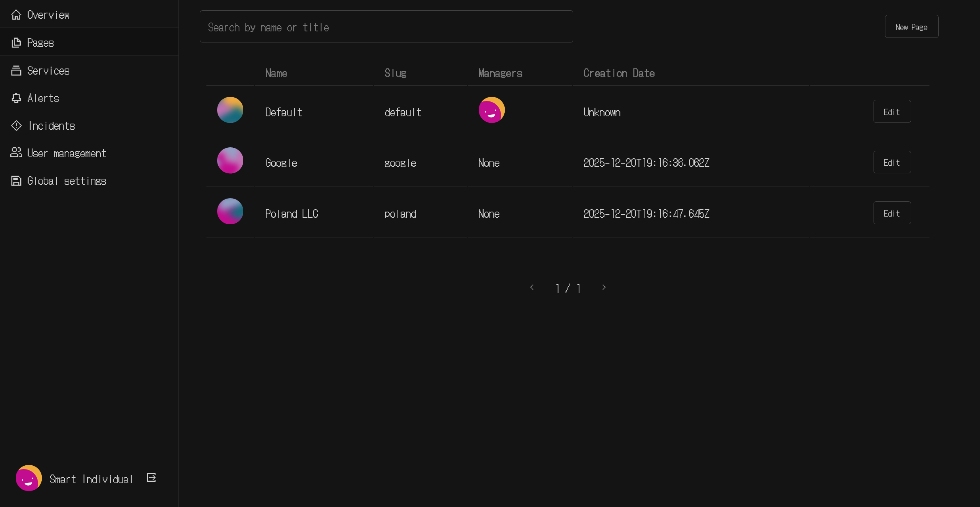Edit the Default page
The image size is (980, 507).
892,112
